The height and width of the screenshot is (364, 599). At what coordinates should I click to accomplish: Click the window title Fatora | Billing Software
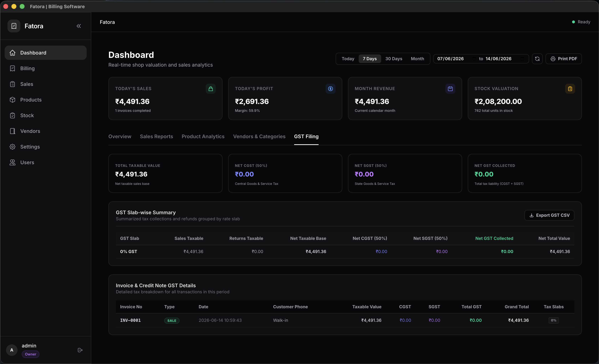[x=57, y=7]
